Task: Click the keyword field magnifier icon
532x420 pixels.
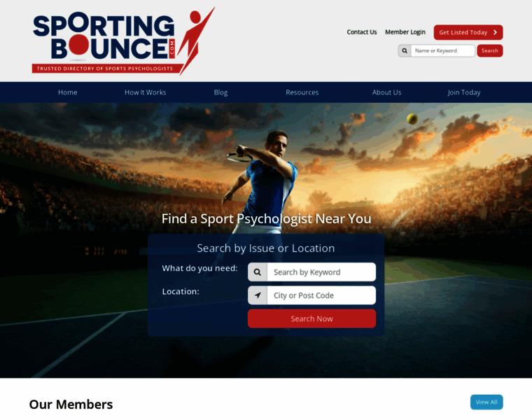Action: tap(258, 272)
